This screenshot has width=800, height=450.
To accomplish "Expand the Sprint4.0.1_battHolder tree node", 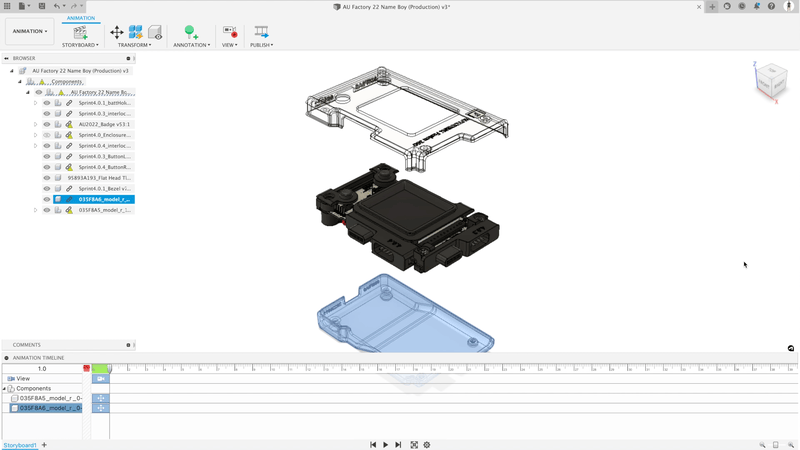I will [36, 103].
